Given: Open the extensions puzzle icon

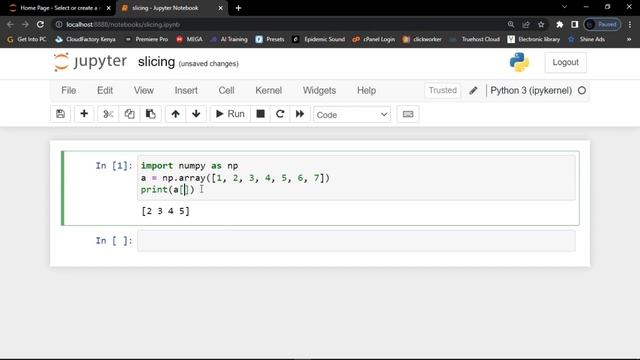Looking at the screenshot, I should click(x=560, y=24).
